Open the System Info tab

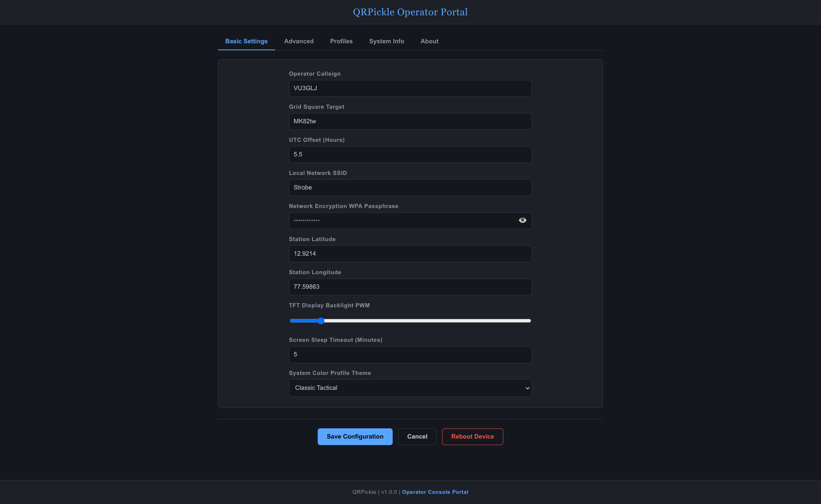coord(386,41)
